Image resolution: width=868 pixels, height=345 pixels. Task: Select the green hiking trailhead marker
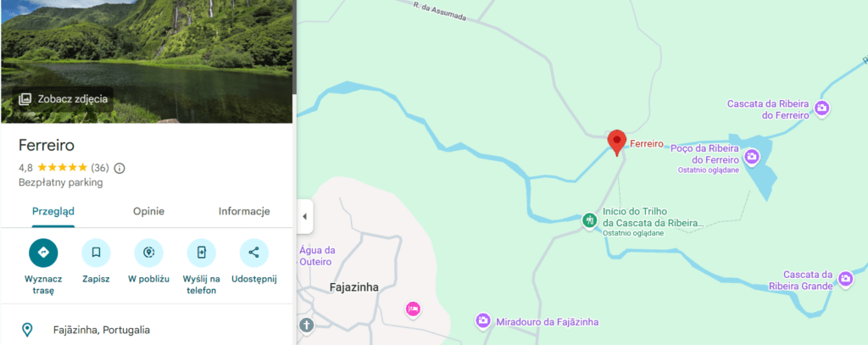pos(589,220)
